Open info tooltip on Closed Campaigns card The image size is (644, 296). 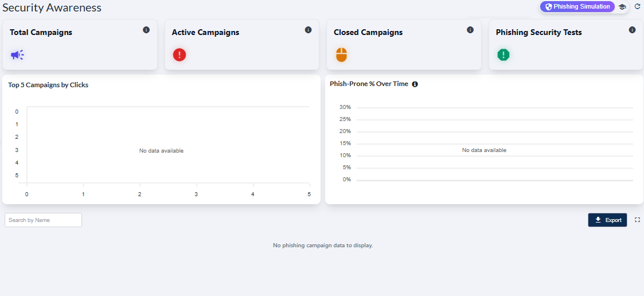pos(470,30)
